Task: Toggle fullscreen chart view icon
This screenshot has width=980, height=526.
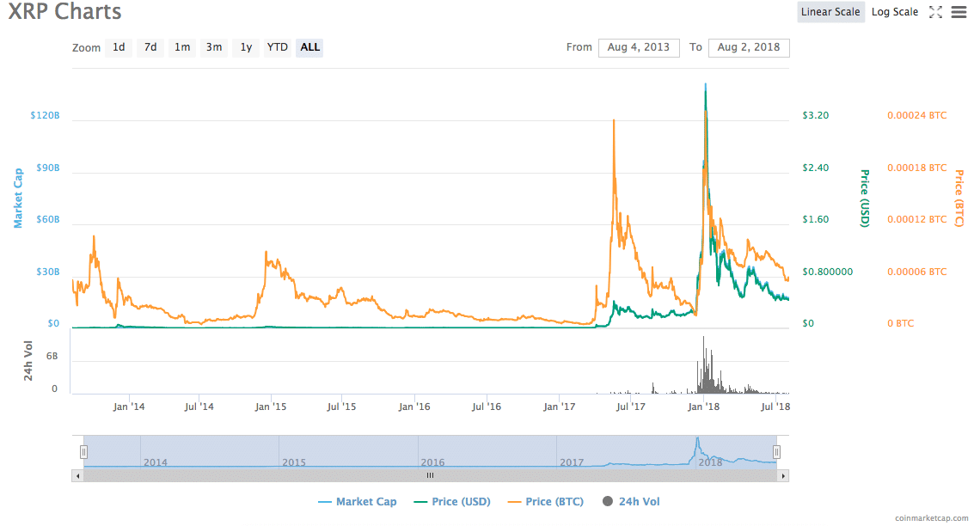Action: pyautogui.click(x=936, y=12)
